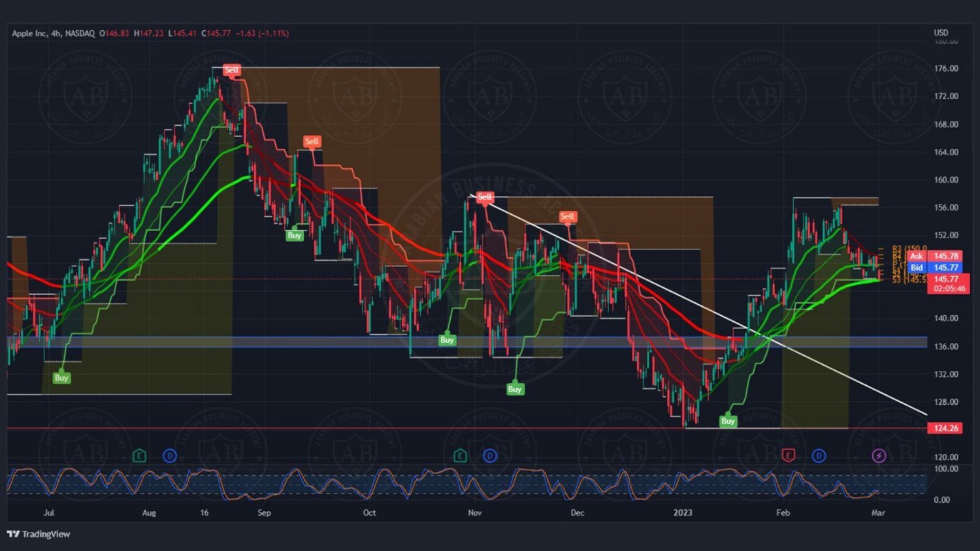Click the Buy signal in mid September
980x551 pixels.
[x=295, y=235]
